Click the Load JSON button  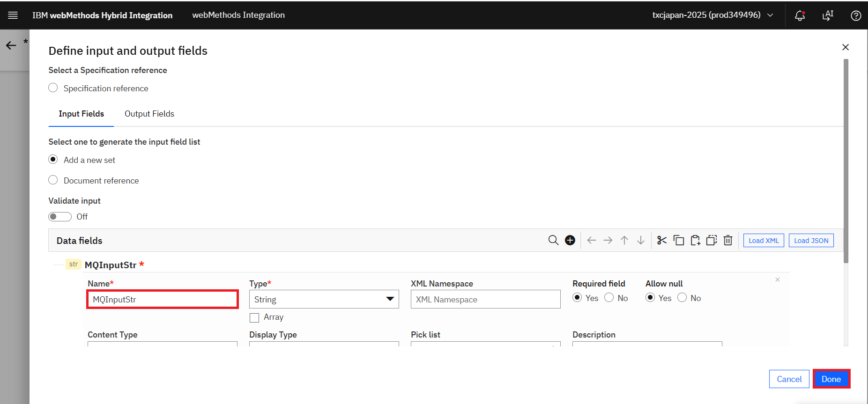[811, 241]
